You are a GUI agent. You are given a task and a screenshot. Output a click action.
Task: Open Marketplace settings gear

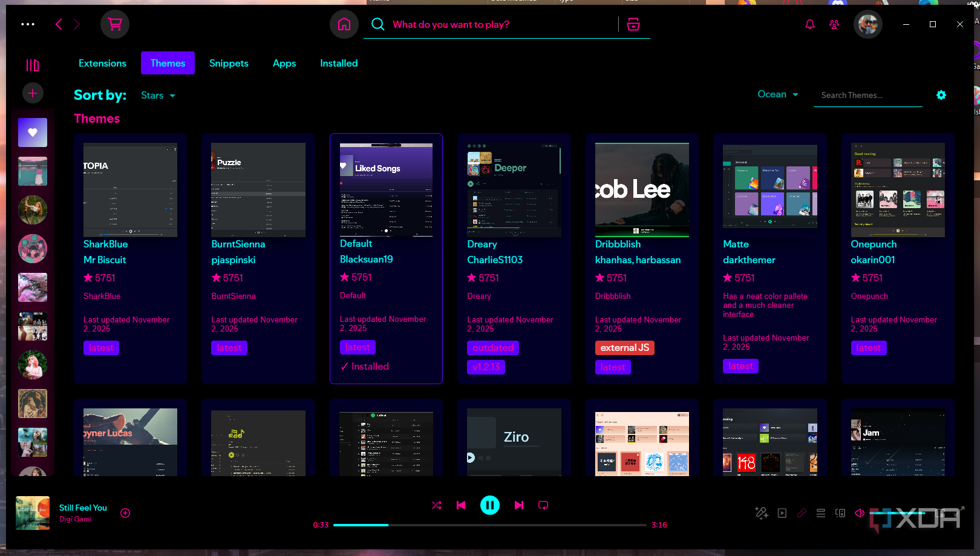coord(941,95)
